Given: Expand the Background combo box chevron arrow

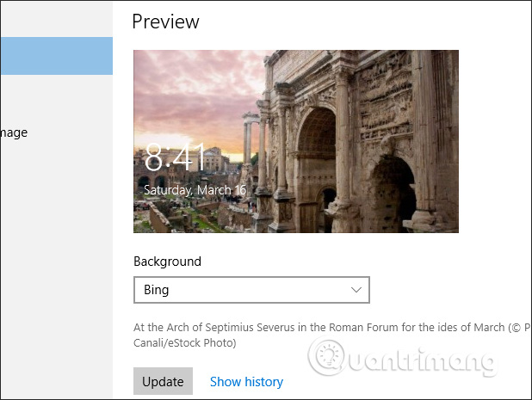Looking at the screenshot, I should point(356,290).
